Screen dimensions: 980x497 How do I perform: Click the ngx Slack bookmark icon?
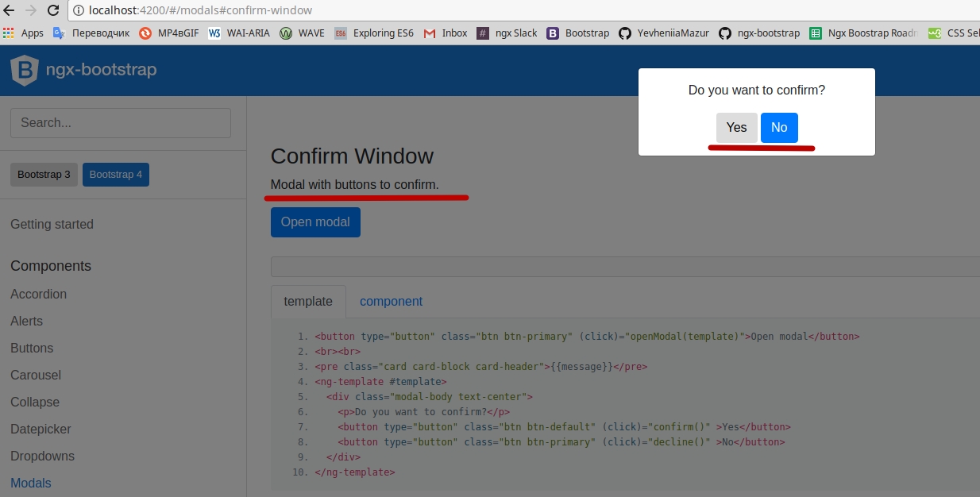click(482, 33)
